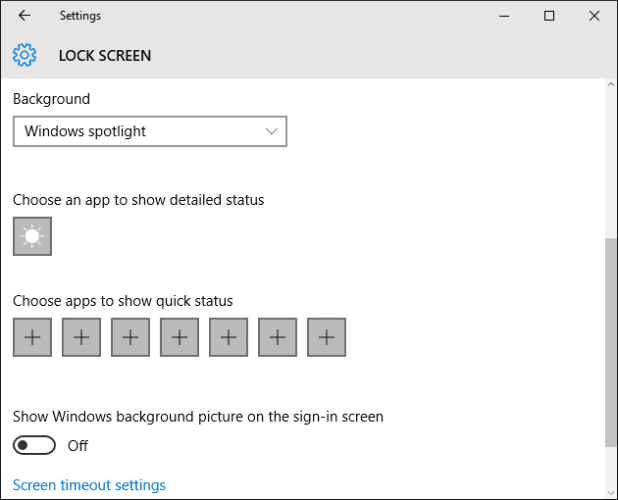The width and height of the screenshot is (618, 500).
Task: Add an app in seventh quick status slot
Action: [326, 338]
